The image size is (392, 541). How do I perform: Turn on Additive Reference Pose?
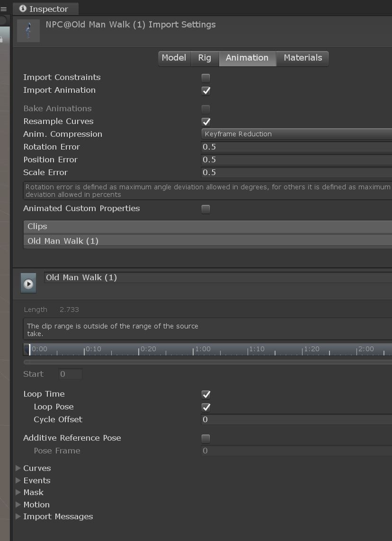[x=205, y=438]
